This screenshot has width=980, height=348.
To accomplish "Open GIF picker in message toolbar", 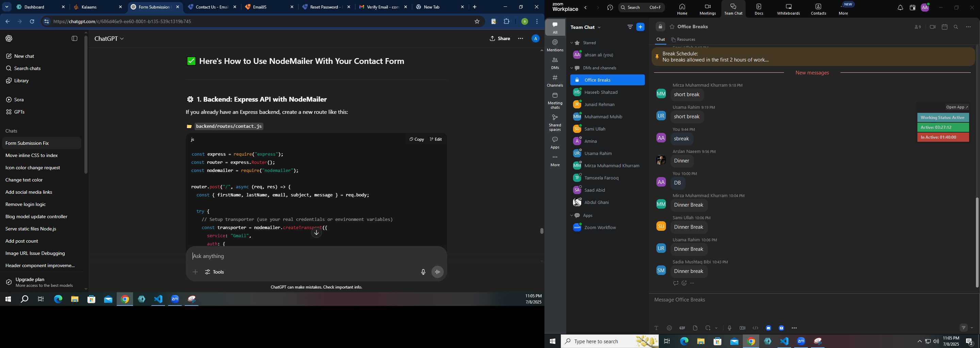I will pos(682,328).
